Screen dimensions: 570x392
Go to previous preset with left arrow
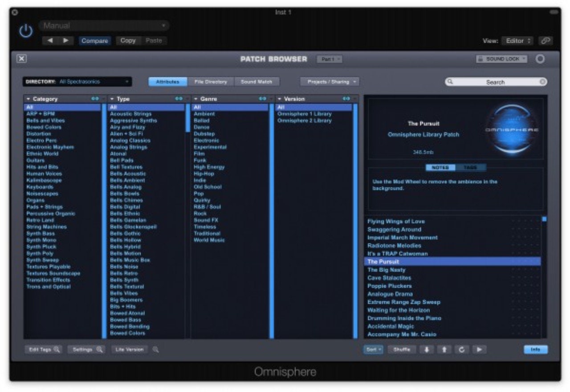(x=50, y=40)
